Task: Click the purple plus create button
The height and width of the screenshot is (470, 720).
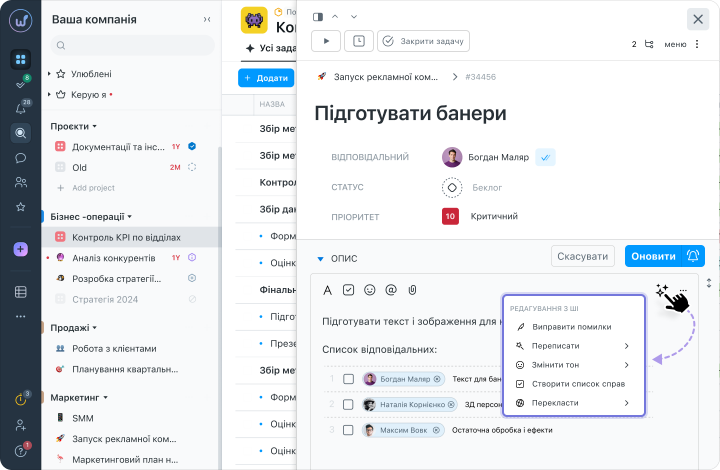Action: point(20,249)
